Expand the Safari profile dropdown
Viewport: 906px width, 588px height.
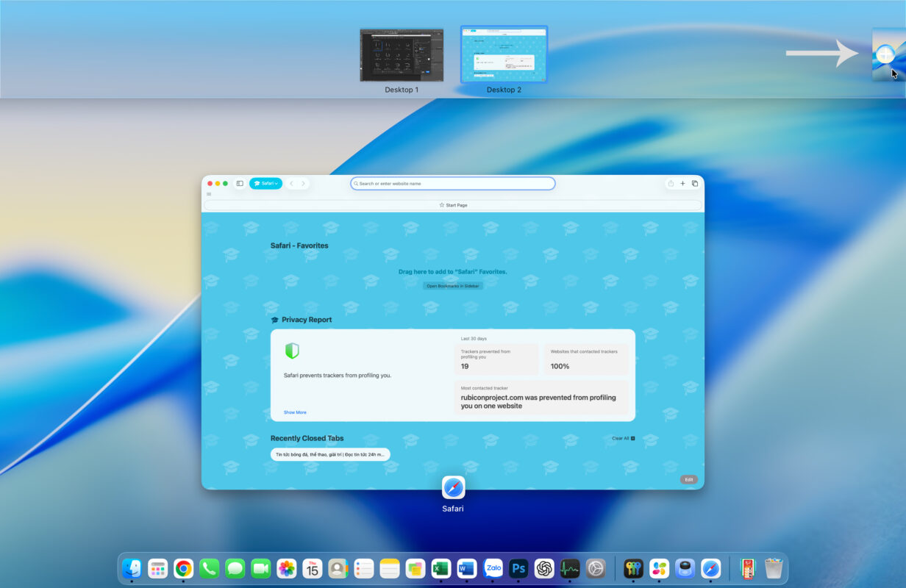[265, 184]
